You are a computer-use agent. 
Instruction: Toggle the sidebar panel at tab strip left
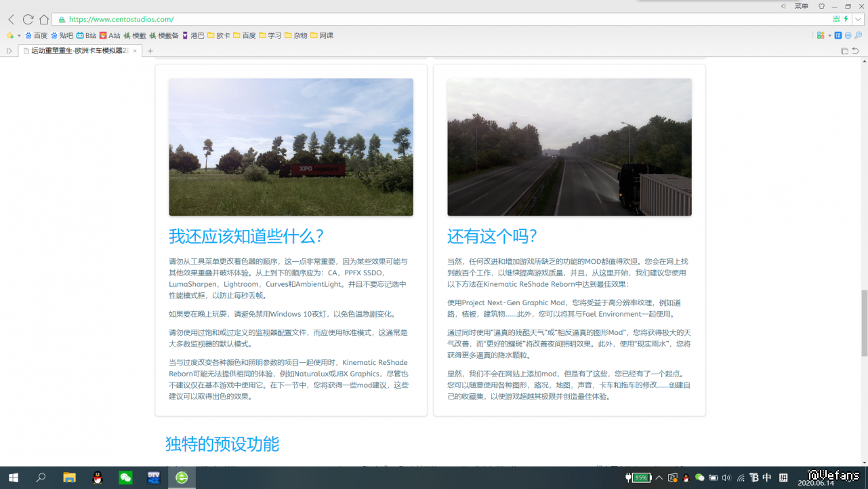[x=9, y=51]
